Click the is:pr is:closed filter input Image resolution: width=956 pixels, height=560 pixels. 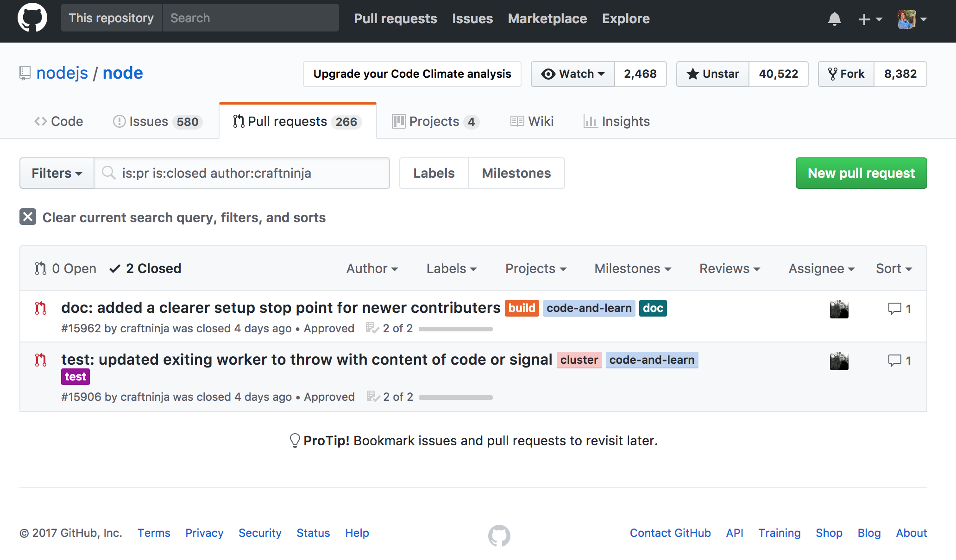coord(242,173)
